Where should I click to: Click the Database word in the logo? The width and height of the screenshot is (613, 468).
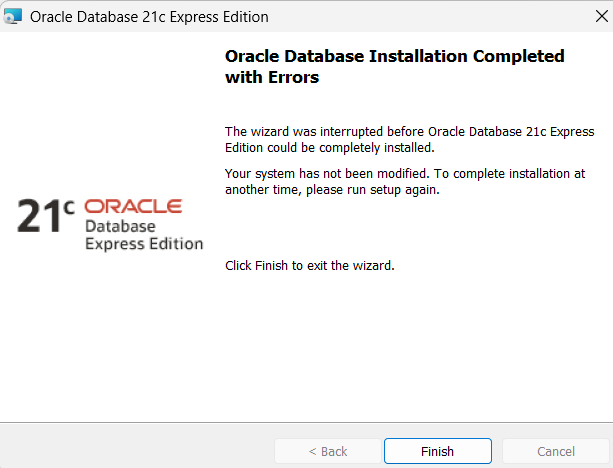(x=120, y=226)
